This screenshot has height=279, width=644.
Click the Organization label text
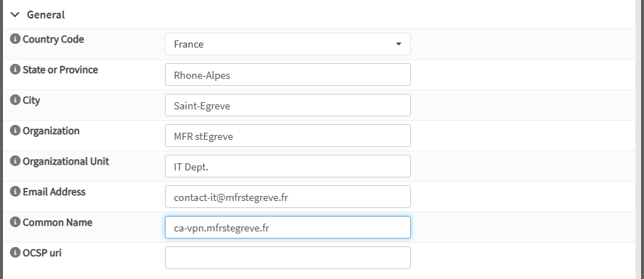coord(51,131)
